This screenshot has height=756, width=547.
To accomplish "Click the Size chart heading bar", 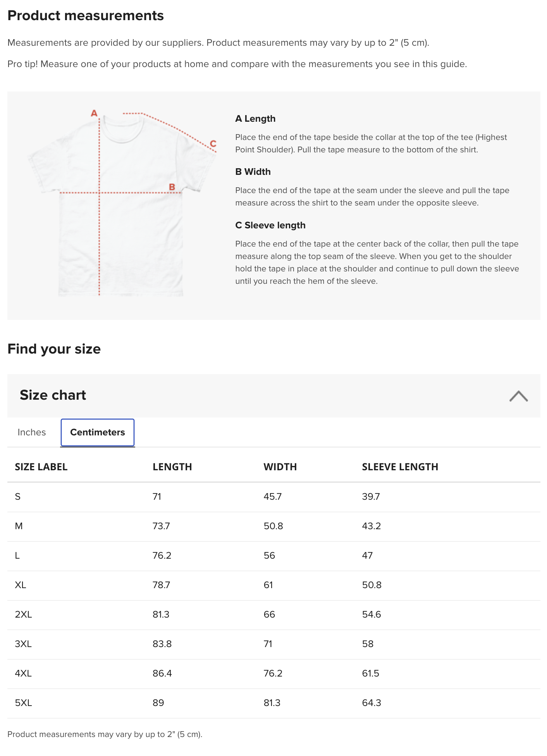I will click(x=273, y=395).
